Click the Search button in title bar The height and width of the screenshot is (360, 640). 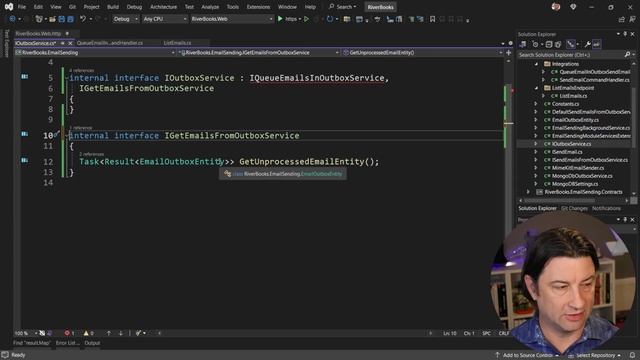[x=342, y=7]
